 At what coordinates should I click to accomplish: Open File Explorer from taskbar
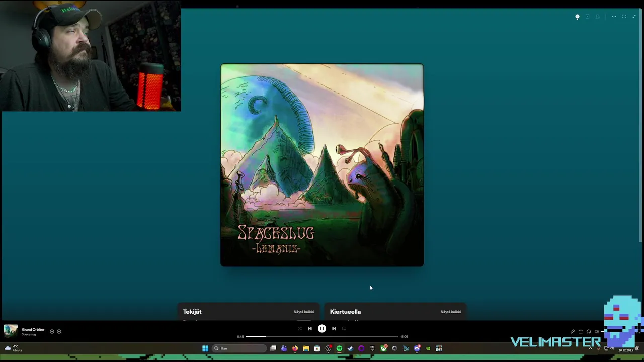tap(306, 348)
